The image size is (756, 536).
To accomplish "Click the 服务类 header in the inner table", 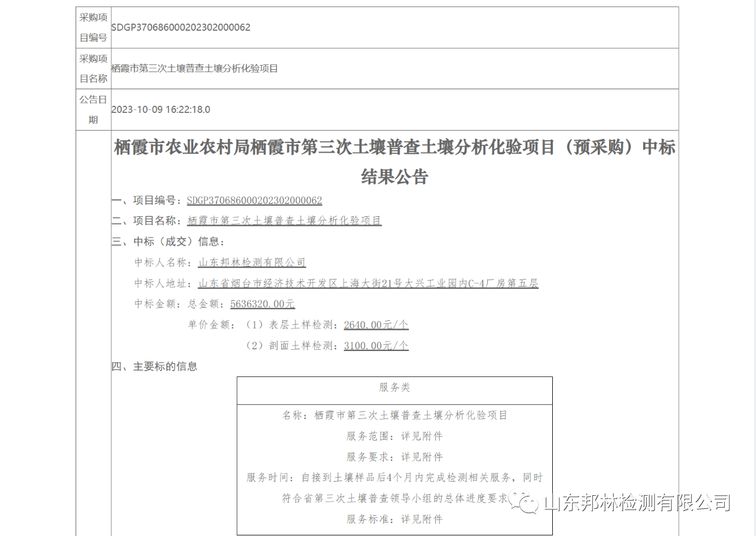I will (x=394, y=388).
